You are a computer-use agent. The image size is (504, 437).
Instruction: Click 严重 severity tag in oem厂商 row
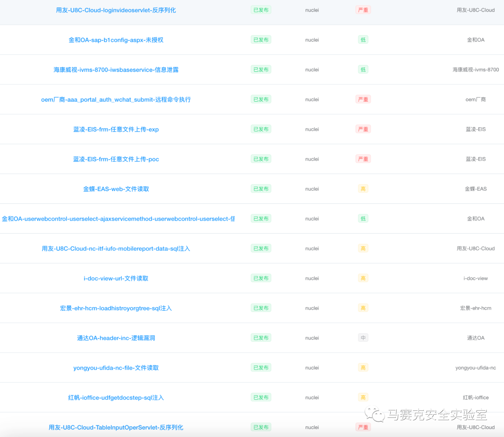363,99
